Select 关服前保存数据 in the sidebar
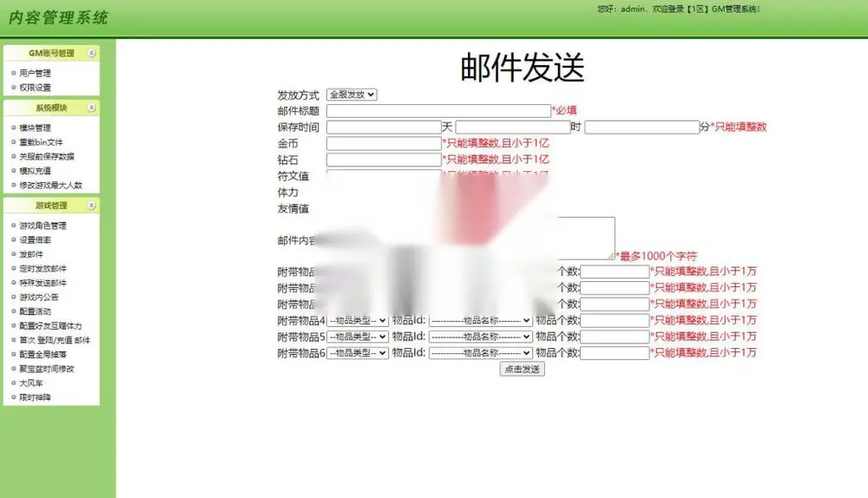 pyautogui.click(x=47, y=156)
